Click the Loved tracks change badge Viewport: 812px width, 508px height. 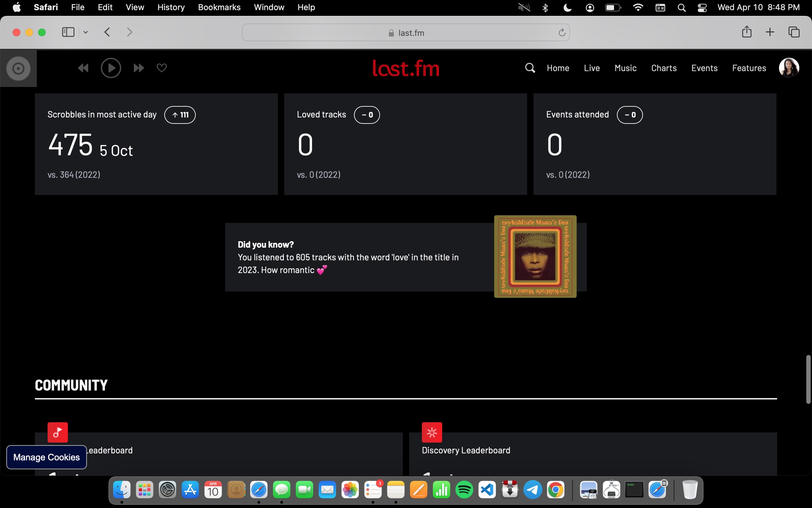pos(367,115)
